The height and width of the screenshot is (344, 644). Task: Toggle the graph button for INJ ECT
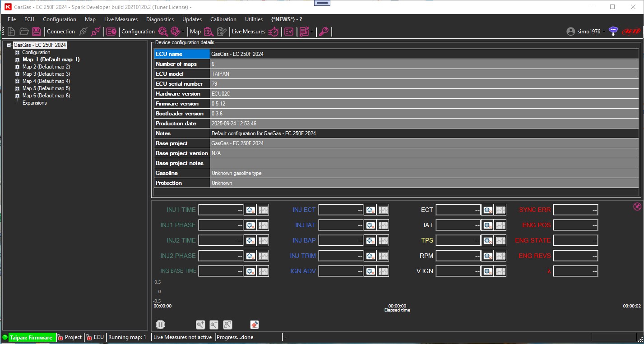(x=383, y=210)
